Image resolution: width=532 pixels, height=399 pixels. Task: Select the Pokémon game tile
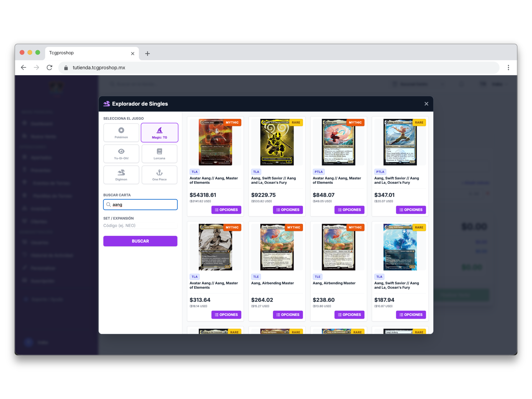(x=121, y=133)
